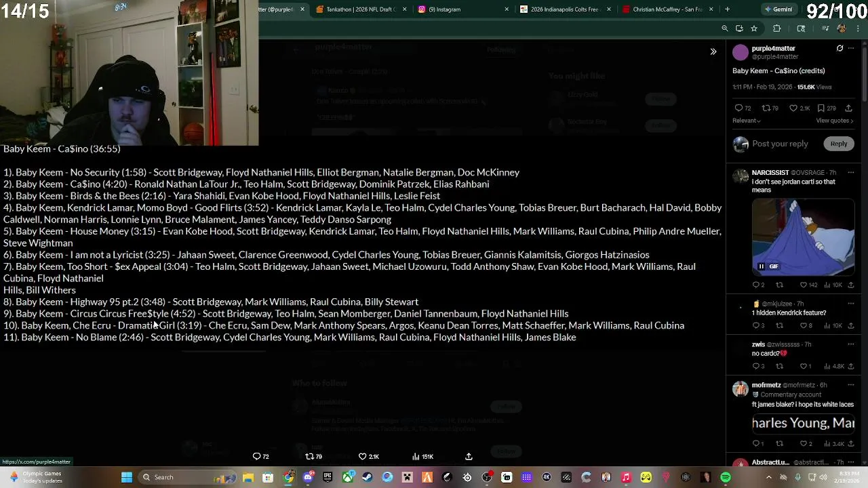Open more options on mofrmetz's reply
Screen dimensions: 868x488
click(x=851, y=385)
